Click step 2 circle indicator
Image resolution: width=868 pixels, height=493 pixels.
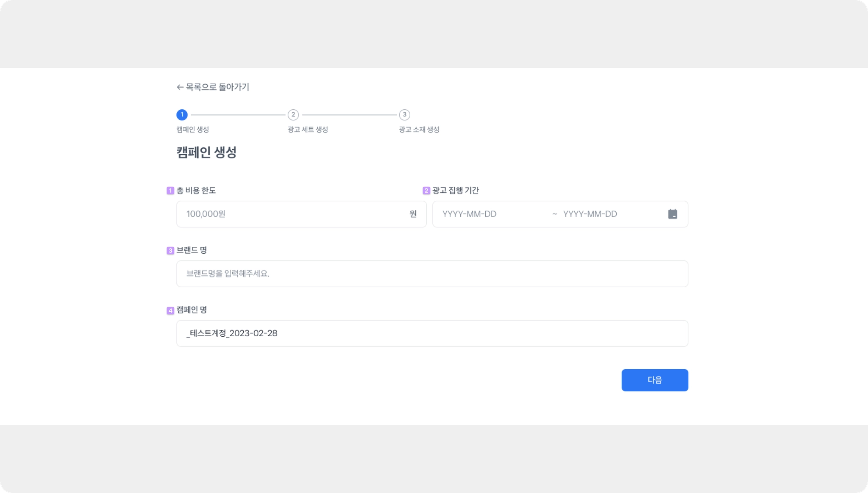tap(293, 115)
